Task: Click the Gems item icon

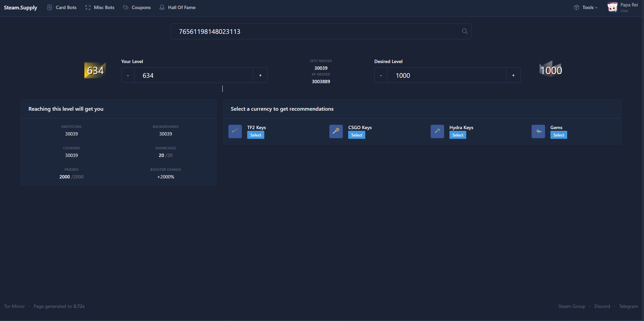Action: [538, 131]
